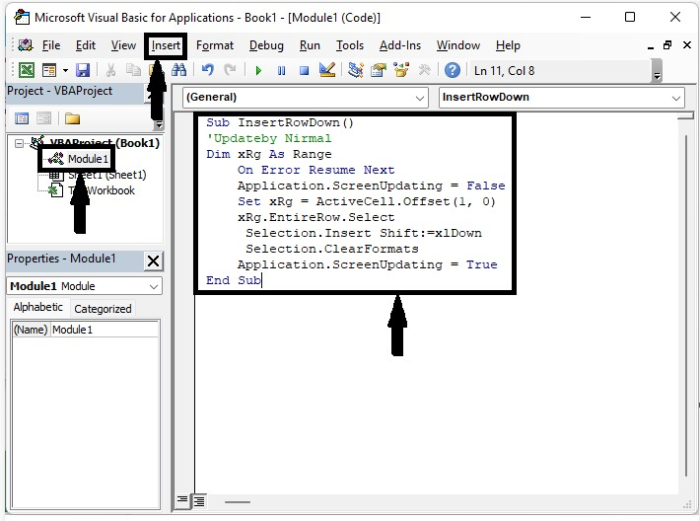700x521 pixels.
Task: Open the Insert menu
Action: [166, 46]
